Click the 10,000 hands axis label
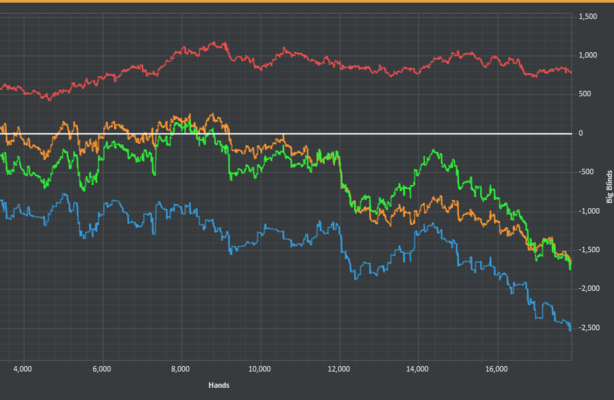This screenshot has height=400, width=614. (259, 367)
